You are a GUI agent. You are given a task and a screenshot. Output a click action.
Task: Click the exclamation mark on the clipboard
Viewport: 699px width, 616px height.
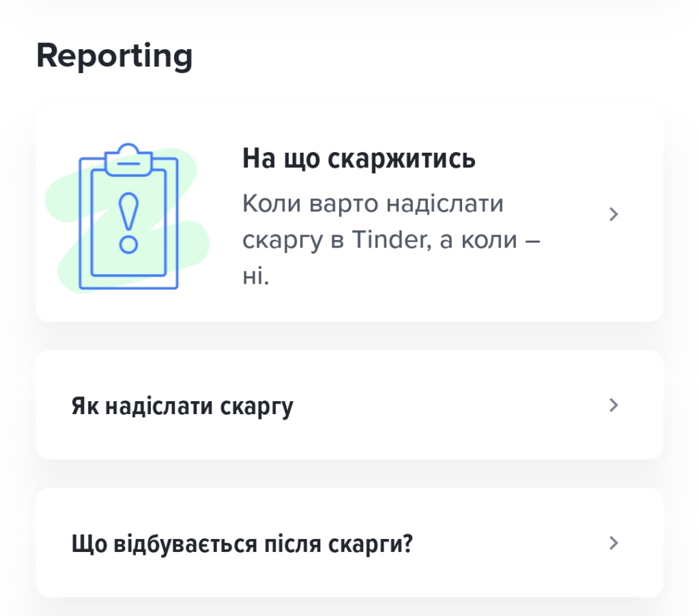coord(128,221)
